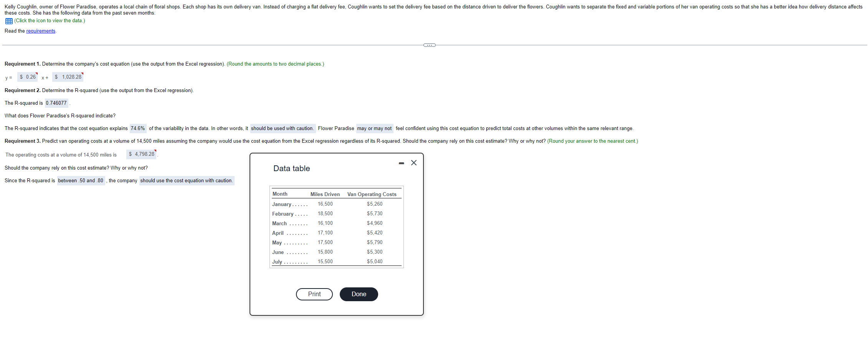Screen dimensions: 868x348
Task: Minimize the Data table dialog
Action: click(401, 163)
